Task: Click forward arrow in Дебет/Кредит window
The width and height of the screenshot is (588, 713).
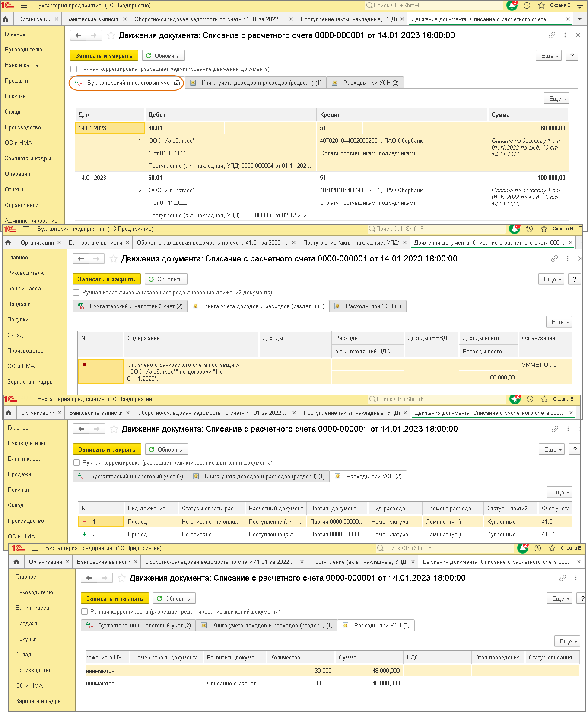Action: tap(94, 35)
